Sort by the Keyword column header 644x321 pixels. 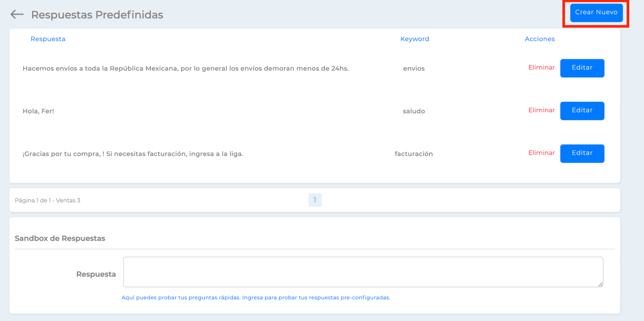[x=415, y=39]
